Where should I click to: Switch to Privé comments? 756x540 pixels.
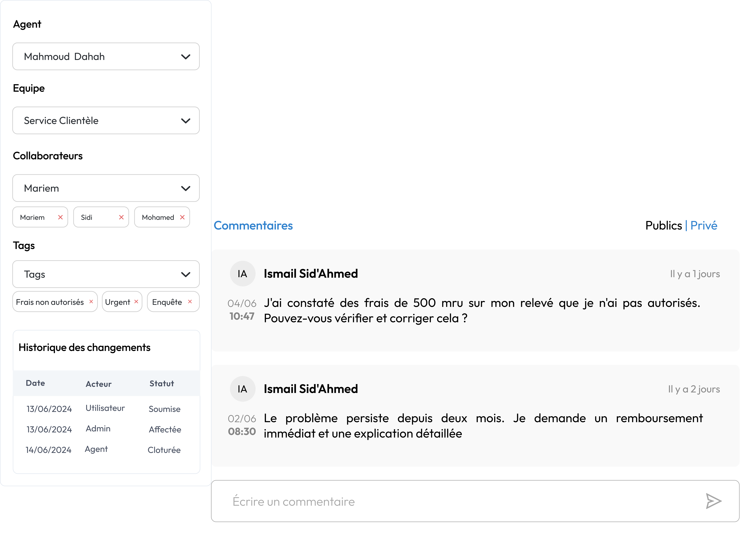[x=704, y=225]
